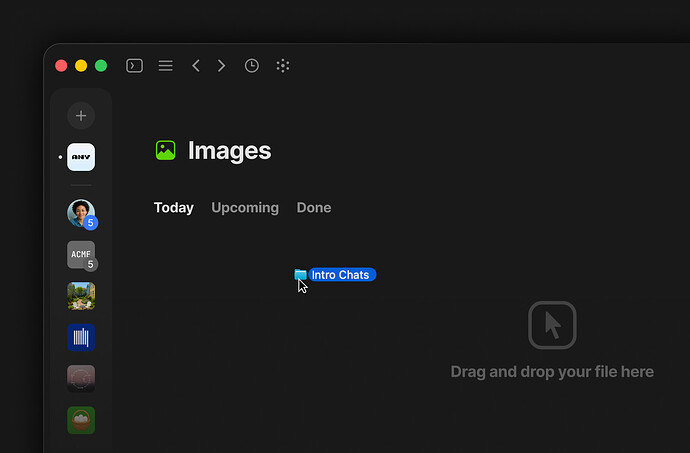Image resolution: width=690 pixels, height=453 pixels.
Task: Click the green Images picture icon
Action: [x=165, y=151]
